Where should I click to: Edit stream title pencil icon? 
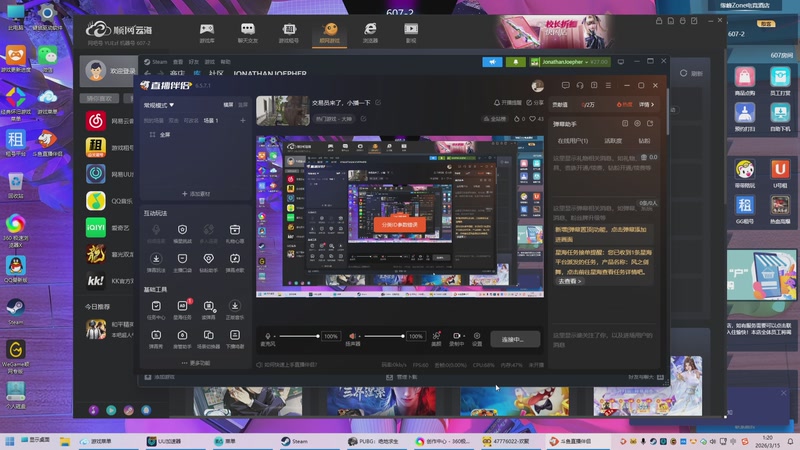tap(378, 103)
